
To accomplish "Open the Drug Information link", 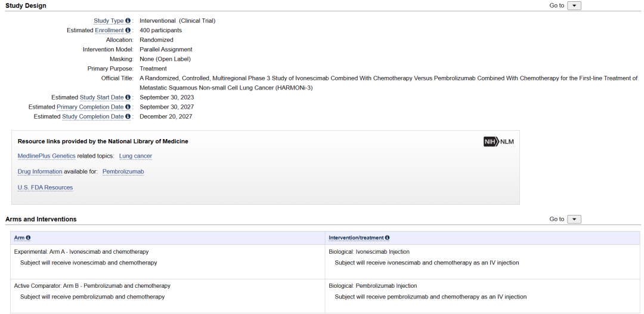I will [40, 171].
